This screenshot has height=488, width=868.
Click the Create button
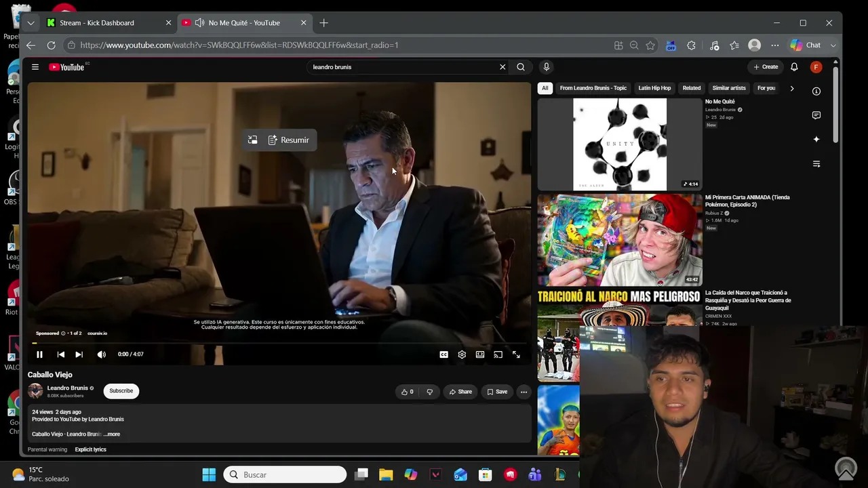tap(766, 67)
